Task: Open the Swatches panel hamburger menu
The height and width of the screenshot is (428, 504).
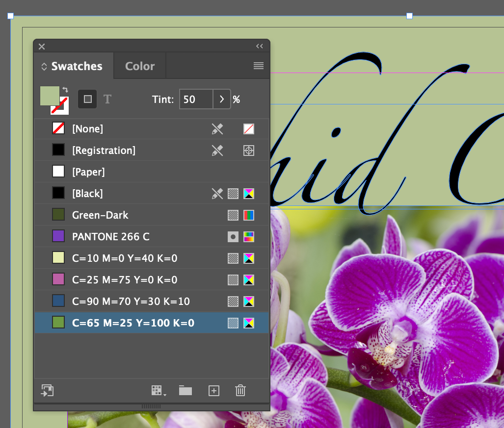Action: (x=259, y=66)
